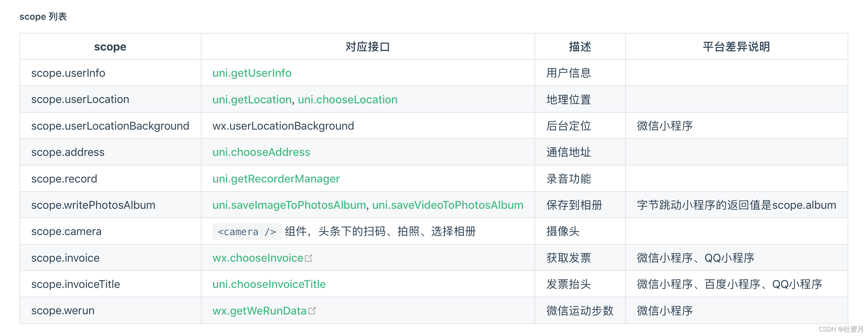Click the wx.userLocationBackground cell text
The width and height of the screenshot is (868, 336).
283,126
